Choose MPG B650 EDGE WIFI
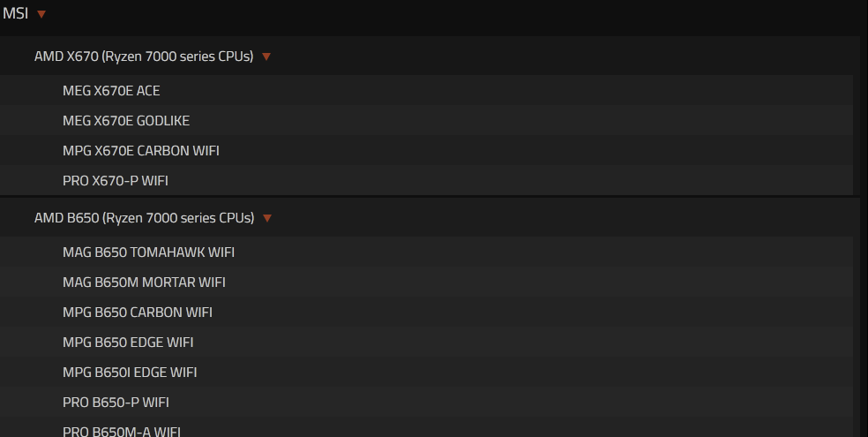Viewport: 868px width, 437px height. (x=128, y=343)
